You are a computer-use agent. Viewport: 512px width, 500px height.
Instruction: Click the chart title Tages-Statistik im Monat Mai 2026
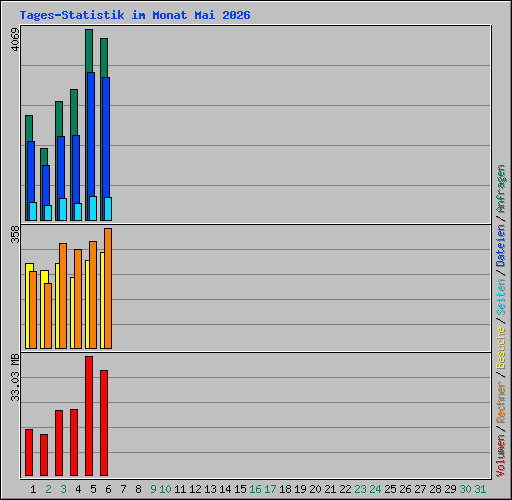coord(135,15)
